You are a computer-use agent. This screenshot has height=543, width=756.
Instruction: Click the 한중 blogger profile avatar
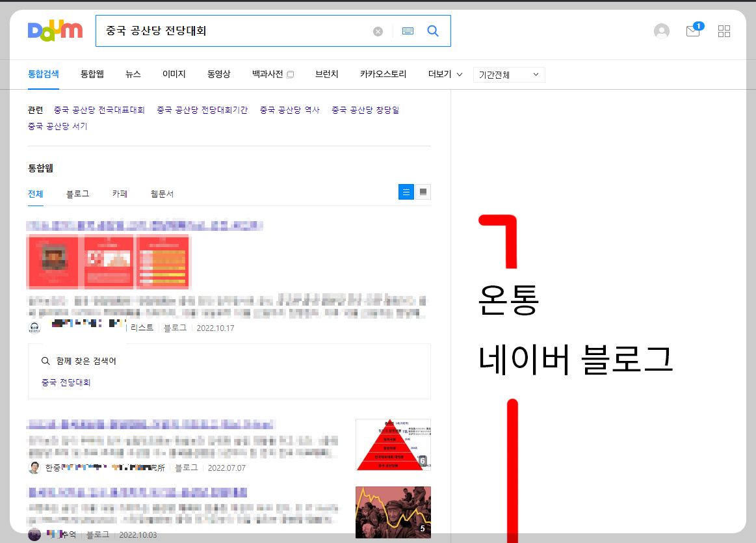click(x=34, y=468)
